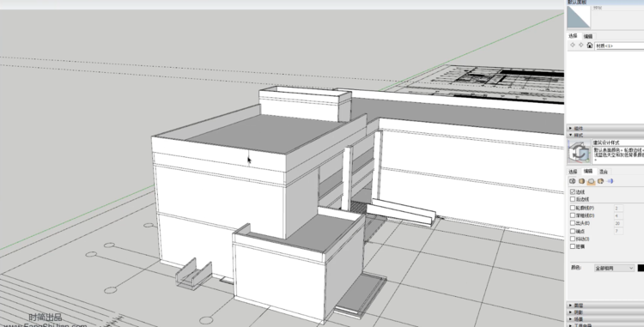644x327 pixels.
Task: Open the 颜色 color mode dropdown
Action: click(x=615, y=268)
